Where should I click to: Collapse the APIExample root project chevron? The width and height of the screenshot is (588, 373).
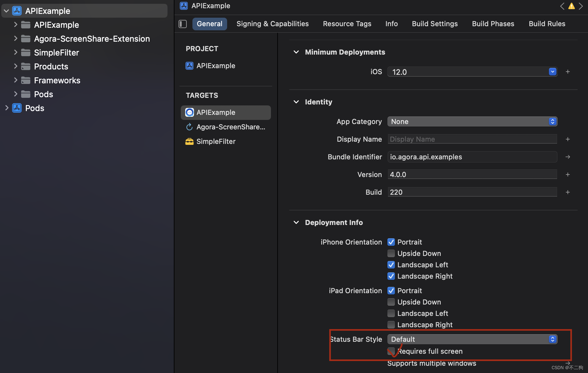[x=6, y=11]
